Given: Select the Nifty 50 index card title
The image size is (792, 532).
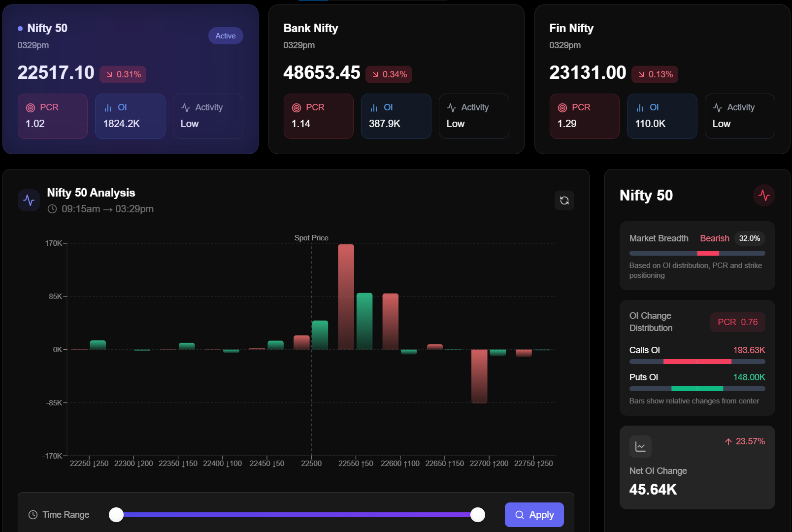Looking at the screenshot, I should click(47, 28).
